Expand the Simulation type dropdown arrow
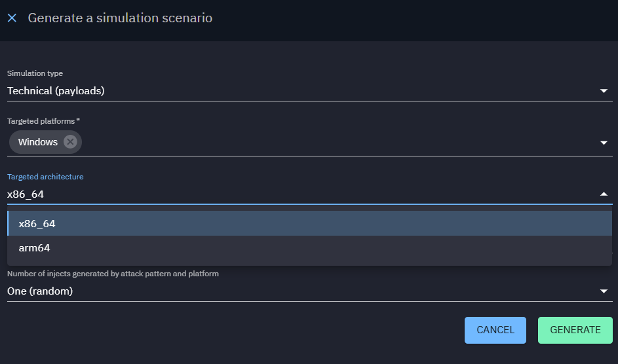This screenshot has width=618, height=364. [x=604, y=91]
